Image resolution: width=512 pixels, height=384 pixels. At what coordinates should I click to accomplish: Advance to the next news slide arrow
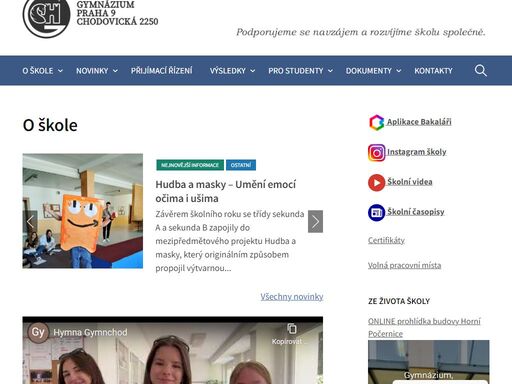(315, 221)
